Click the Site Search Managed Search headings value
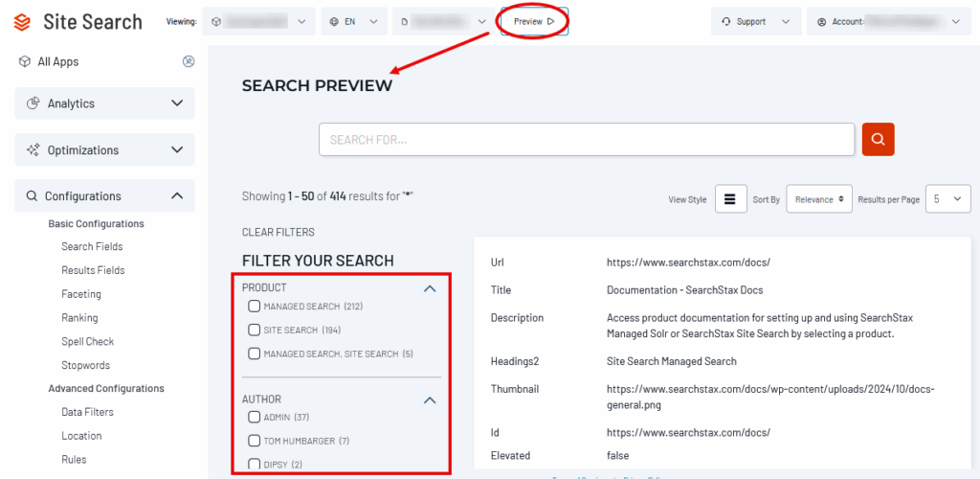 (671, 361)
